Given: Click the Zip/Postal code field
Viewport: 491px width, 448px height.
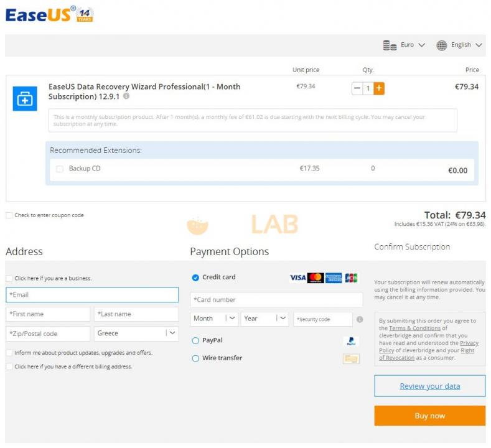Looking at the screenshot, I should pyautogui.click(x=47, y=334).
